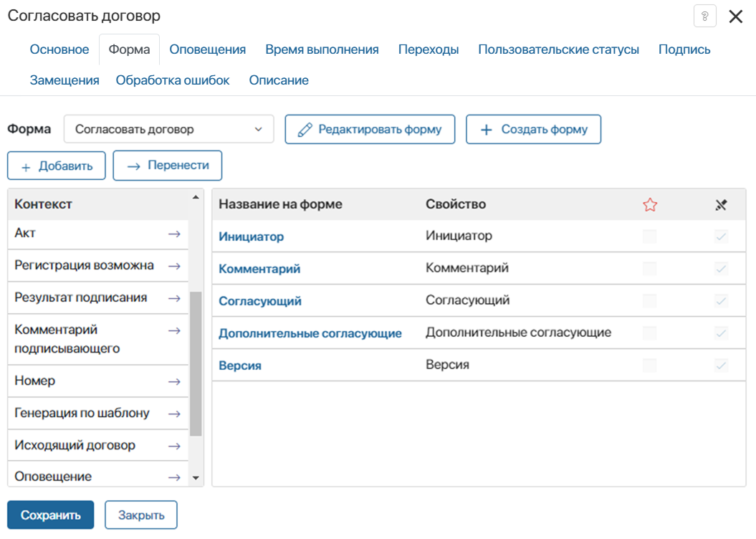The height and width of the screenshot is (539, 756).
Task: Switch to the Основное tab
Action: (59, 49)
